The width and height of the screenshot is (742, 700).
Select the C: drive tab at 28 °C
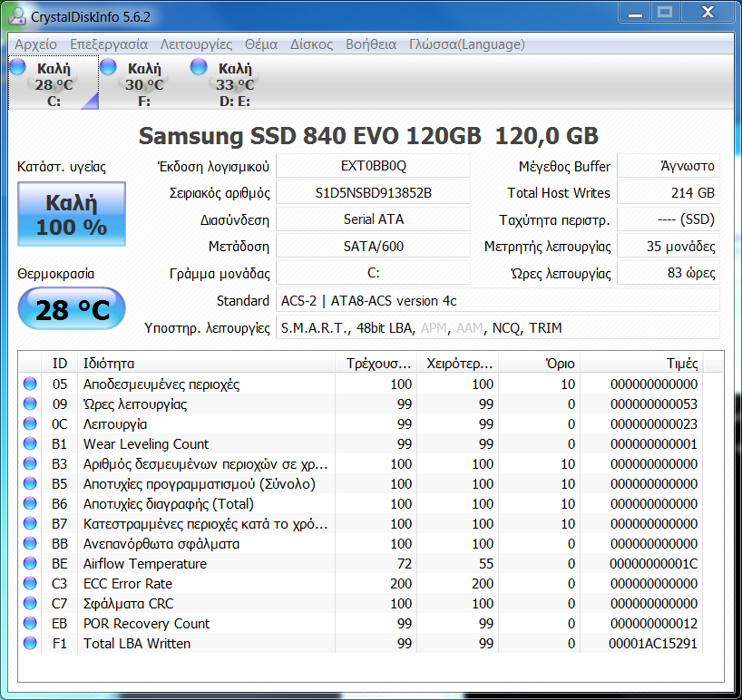coord(54,83)
